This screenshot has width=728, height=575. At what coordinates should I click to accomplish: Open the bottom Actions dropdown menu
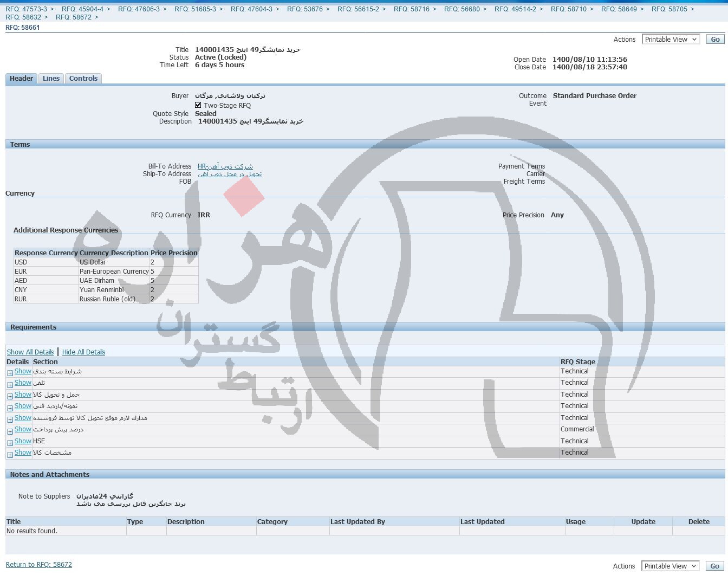pos(670,566)
